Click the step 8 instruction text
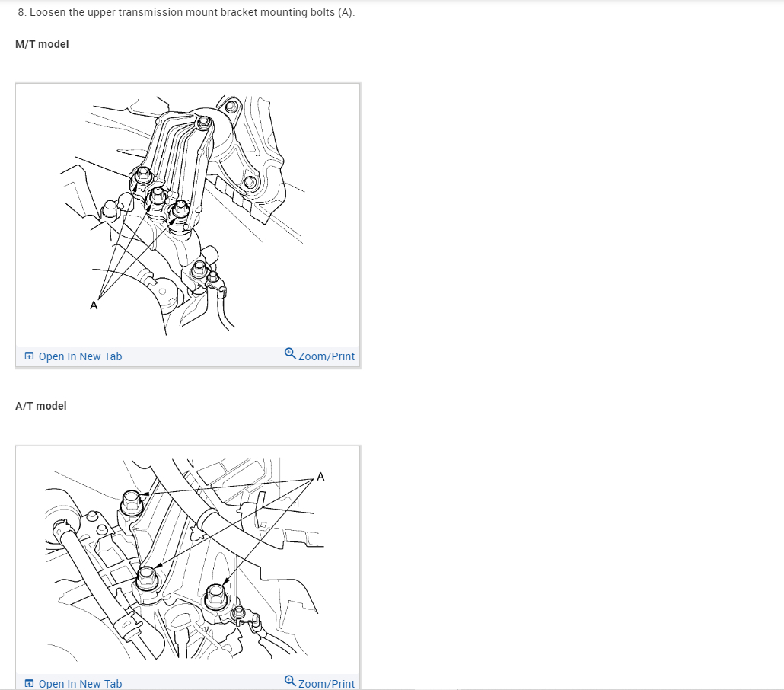The image size is (784, 690). (186, 12)
